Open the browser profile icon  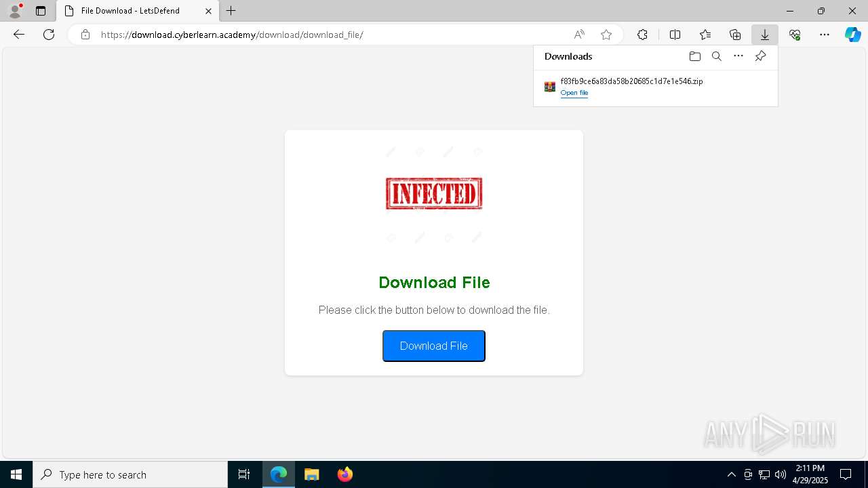15,11
